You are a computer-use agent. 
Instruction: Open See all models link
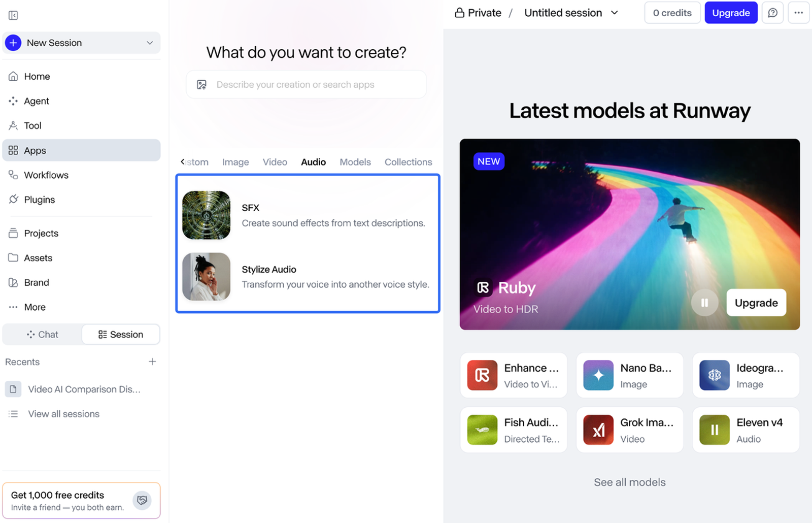[x=630, y=482]
